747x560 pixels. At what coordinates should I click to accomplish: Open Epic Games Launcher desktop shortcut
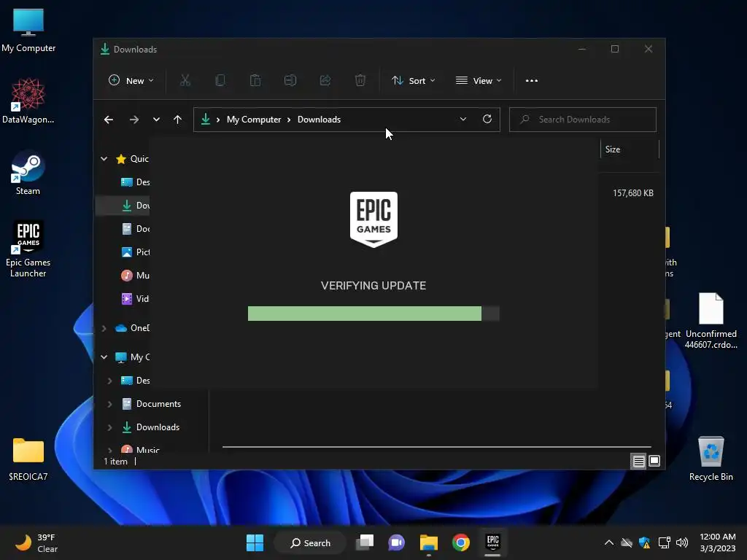click(x=28, y=249)
